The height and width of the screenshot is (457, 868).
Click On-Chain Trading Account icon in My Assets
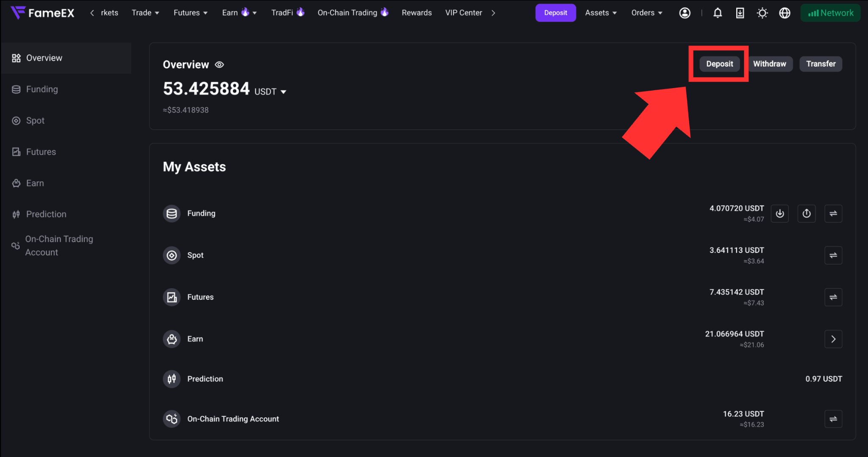tap(172, 419)
